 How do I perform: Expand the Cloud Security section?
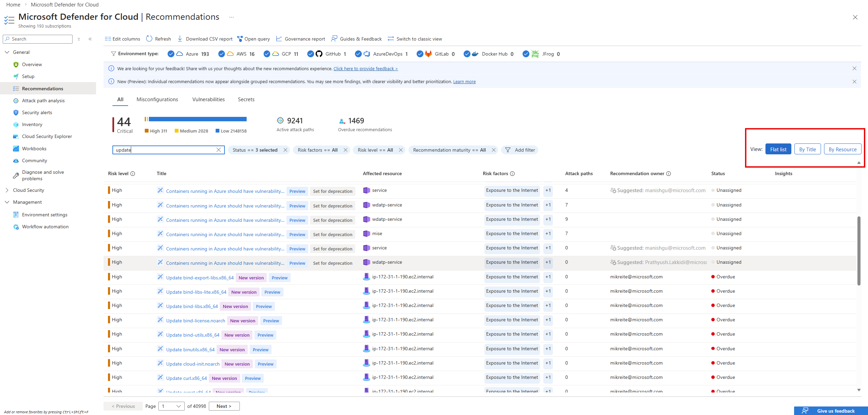7,190
